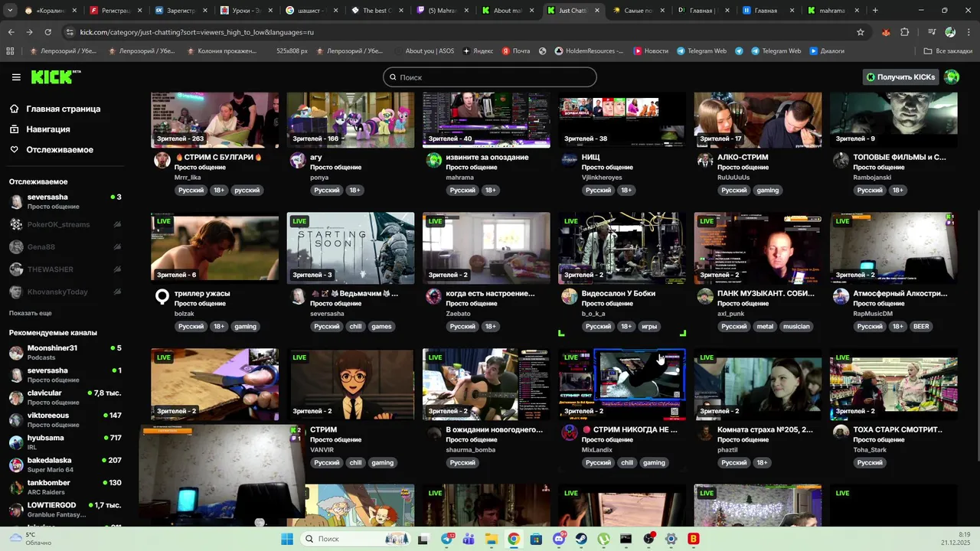Switch to the шашист browser tab

pos(312,11)
